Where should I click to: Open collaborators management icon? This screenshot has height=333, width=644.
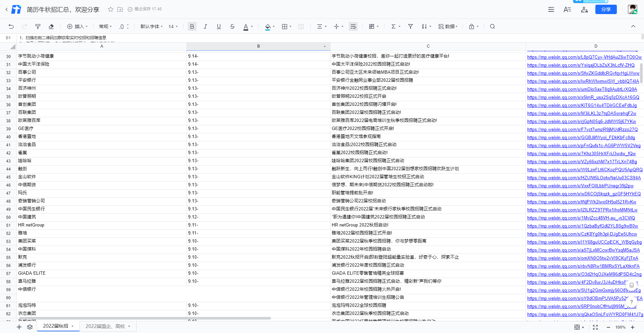[x=584, y=9]
